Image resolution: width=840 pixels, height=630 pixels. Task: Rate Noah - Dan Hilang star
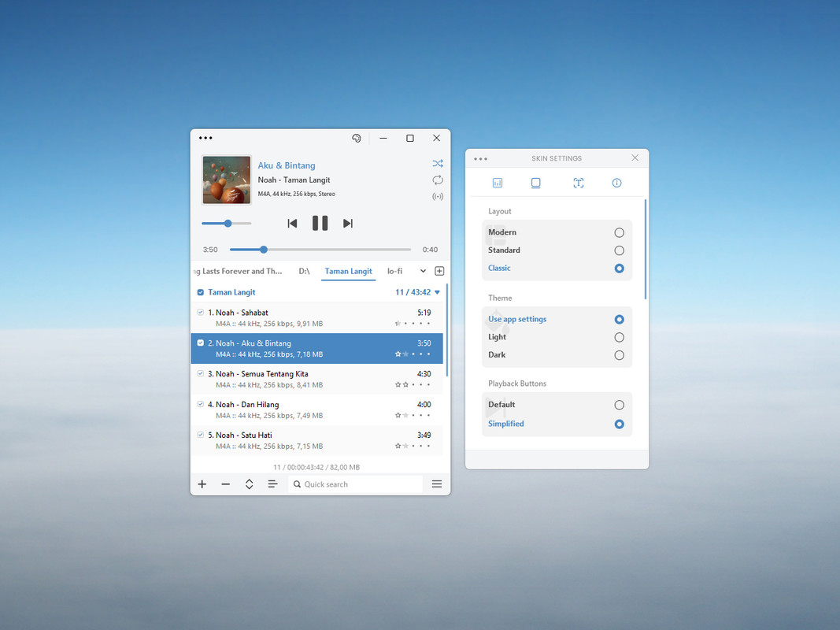click(398, 415)
